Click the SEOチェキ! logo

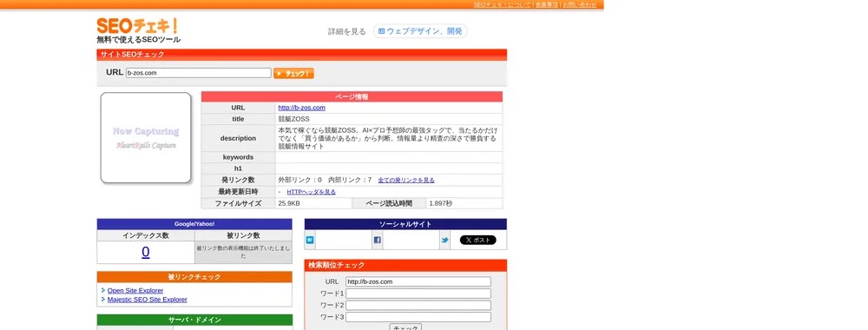pyautogui.click(x=137, y=25)
